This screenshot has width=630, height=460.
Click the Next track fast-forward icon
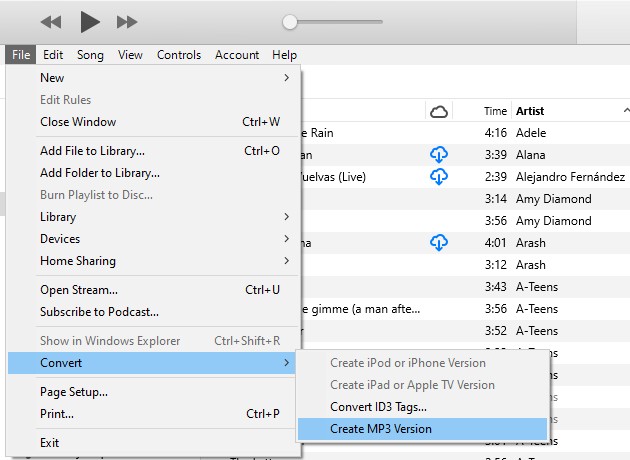pos(127,21)
